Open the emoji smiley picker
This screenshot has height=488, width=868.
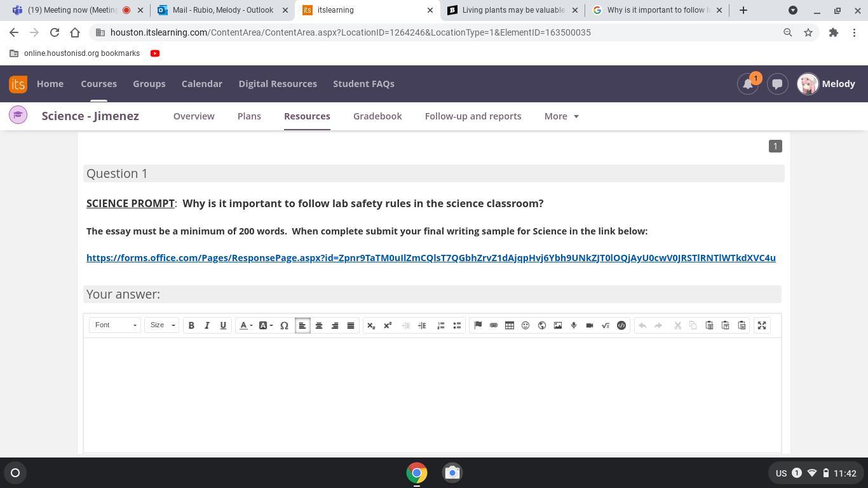526,325
